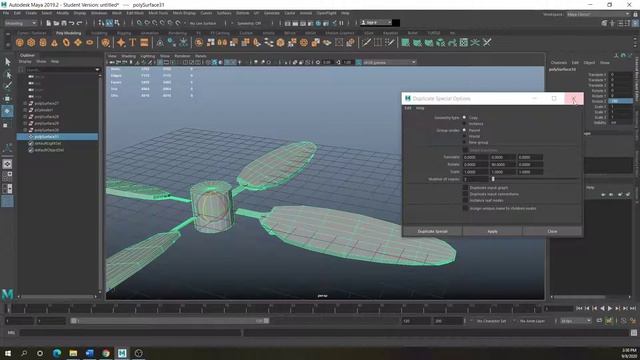Open the File menu
The height and width of the screenshot is (360, 640).
point(6,13)
